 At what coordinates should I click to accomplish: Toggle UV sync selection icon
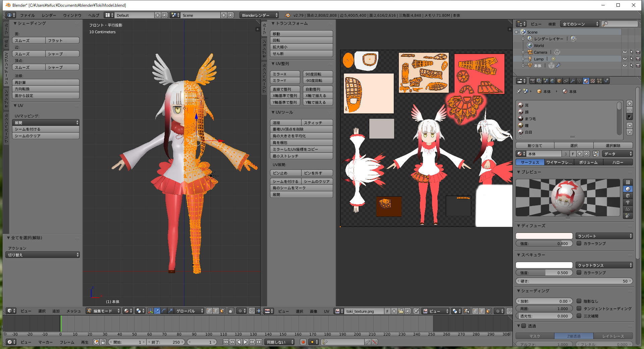point(467,311)
